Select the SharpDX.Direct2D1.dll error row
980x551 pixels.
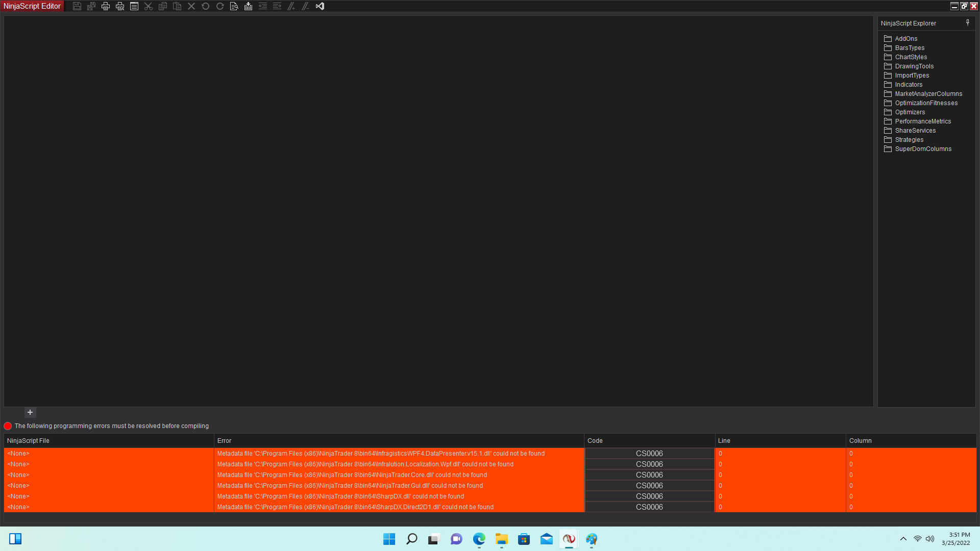coord(355,507)
